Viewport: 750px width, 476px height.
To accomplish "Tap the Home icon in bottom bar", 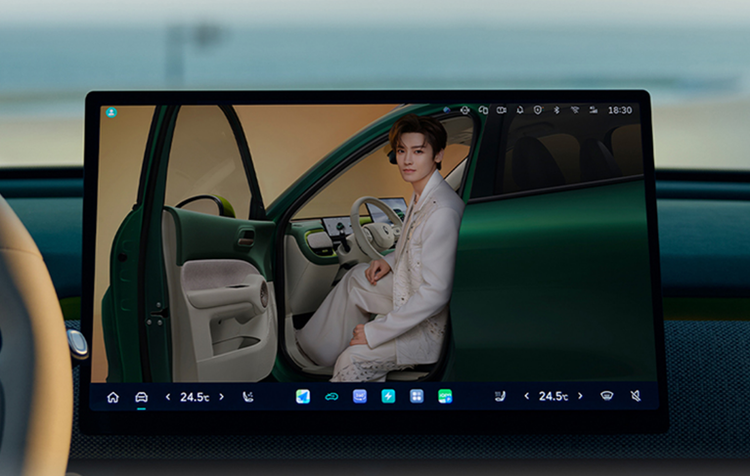I will (113, 397).
